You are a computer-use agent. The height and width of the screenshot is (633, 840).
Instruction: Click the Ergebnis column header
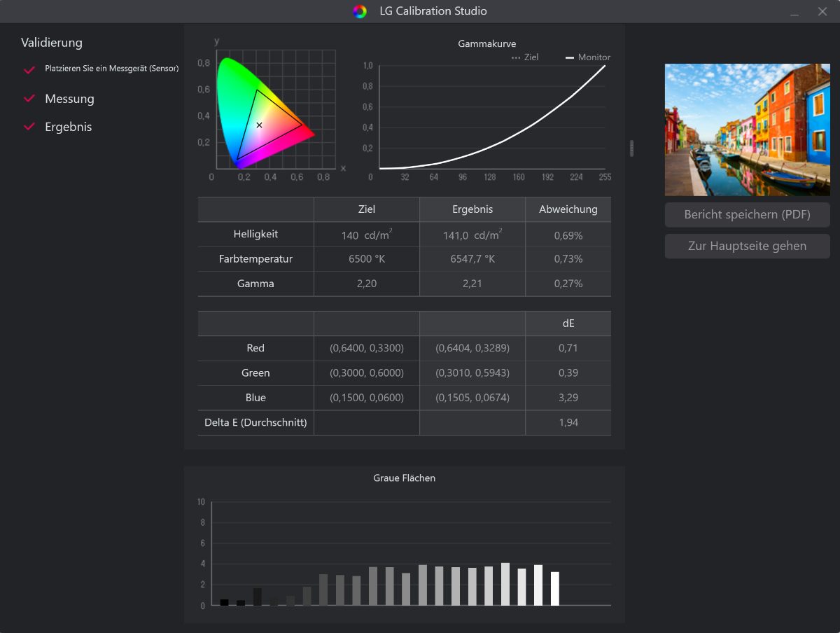coord(472,209)
